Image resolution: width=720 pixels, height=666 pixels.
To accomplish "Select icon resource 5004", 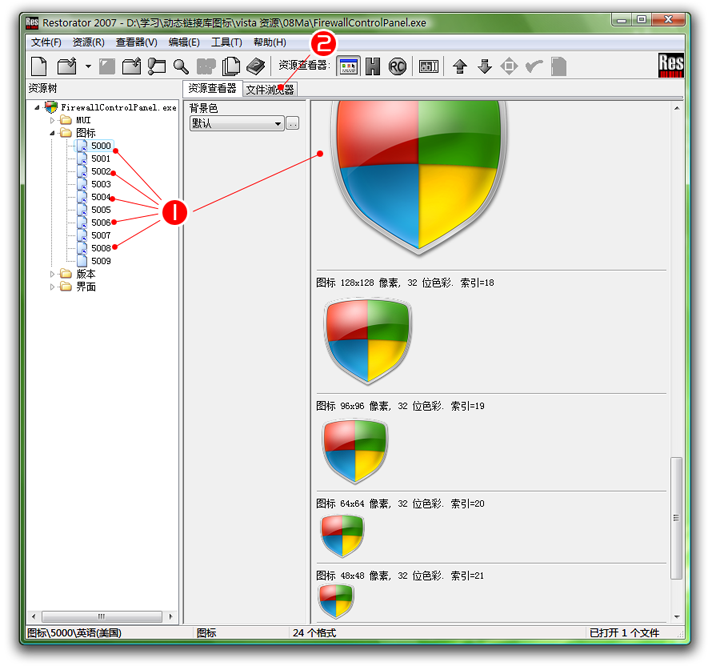I will (101, 198).
